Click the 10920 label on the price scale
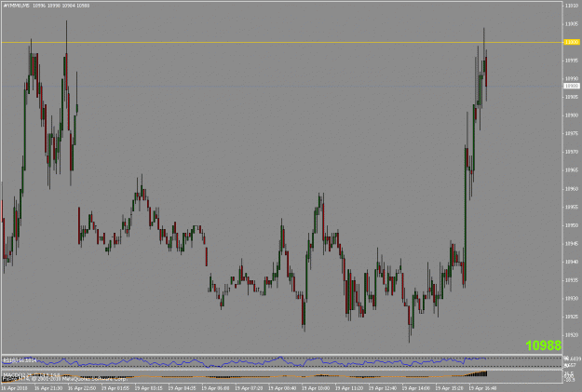Image resolution: width=582 pixels, height=392 pixels. pos(572,335)
